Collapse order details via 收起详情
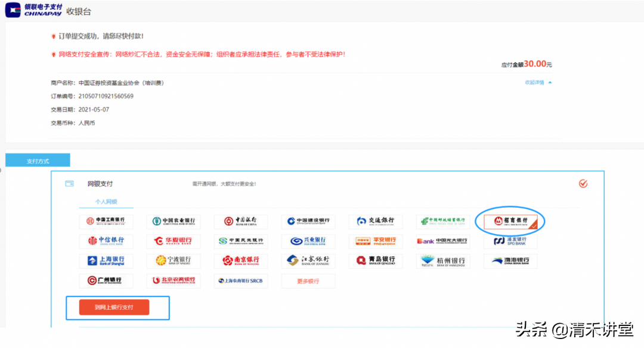Image resolution: width=644 pixels, height=348 pixels. [538, 82]
